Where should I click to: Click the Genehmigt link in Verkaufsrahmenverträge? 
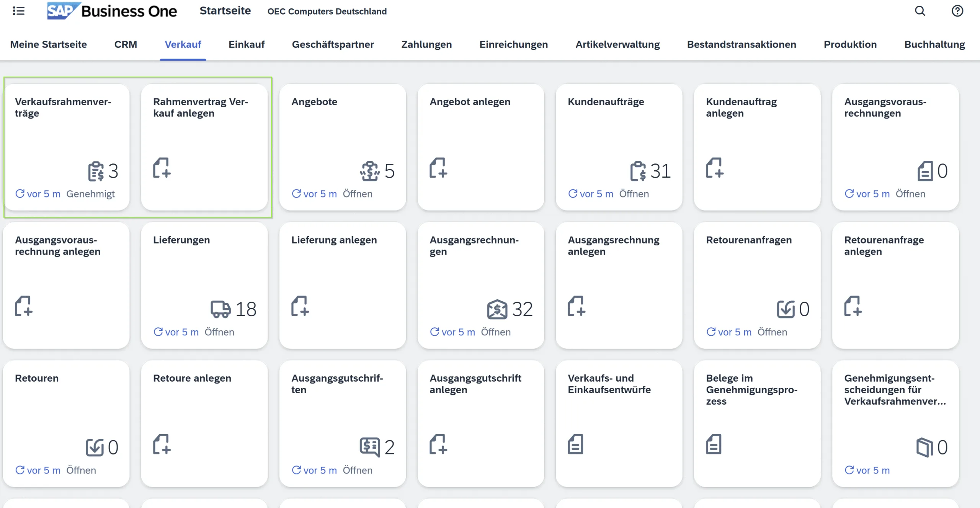90,194
